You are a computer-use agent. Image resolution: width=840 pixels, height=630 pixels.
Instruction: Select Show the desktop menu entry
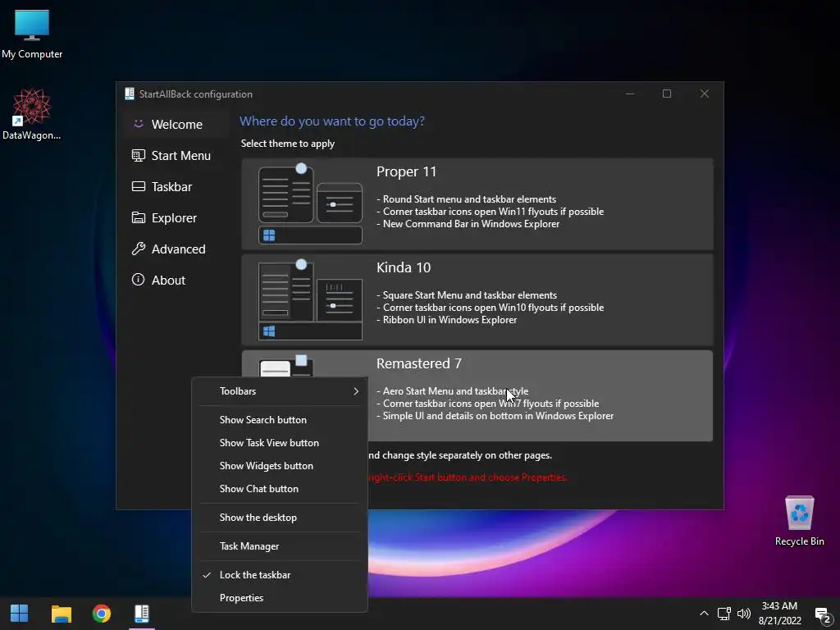pyautogui.click(x=280, y=518)
